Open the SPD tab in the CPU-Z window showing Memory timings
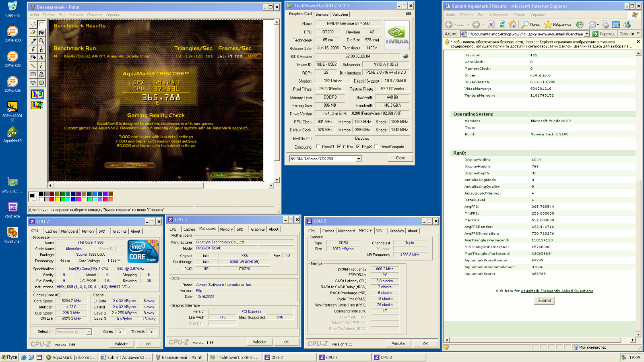 [379, 231]
